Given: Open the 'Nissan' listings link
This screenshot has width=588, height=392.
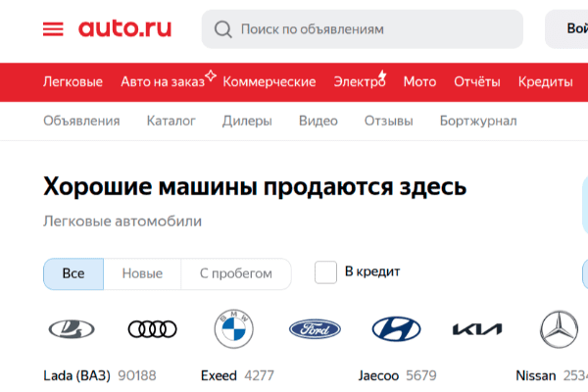Looking at the screenshot, I should pos(535,375).
